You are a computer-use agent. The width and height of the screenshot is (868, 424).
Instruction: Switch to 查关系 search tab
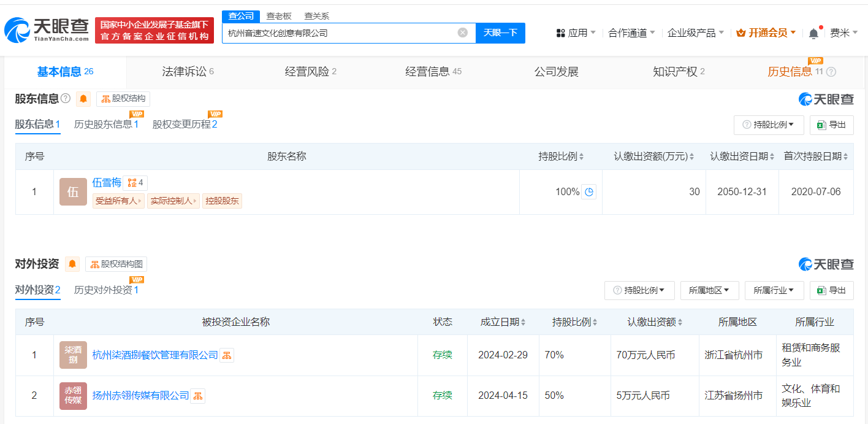[x=317, y=16]
